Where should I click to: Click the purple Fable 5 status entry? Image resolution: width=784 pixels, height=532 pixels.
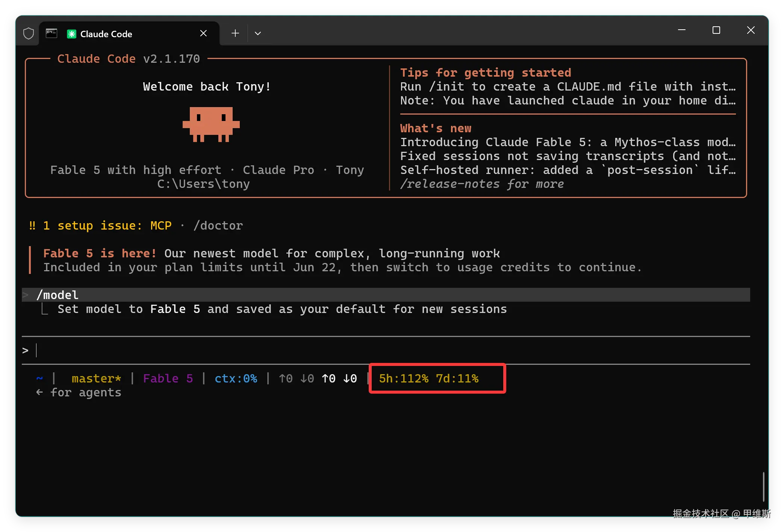168,378
